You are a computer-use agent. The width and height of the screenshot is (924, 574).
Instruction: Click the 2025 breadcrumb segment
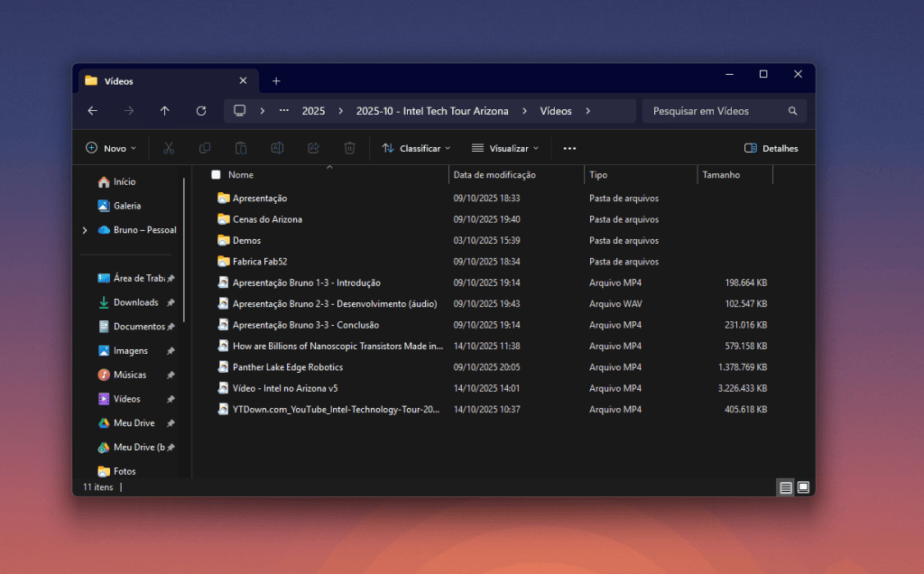pos(313,111)
